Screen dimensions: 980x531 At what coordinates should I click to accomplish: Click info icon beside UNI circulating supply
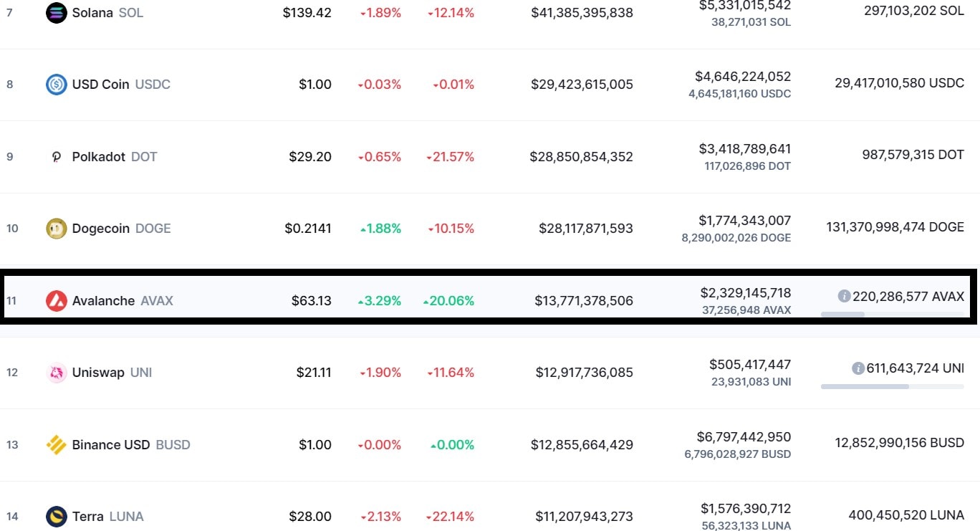tap(857, 368)
